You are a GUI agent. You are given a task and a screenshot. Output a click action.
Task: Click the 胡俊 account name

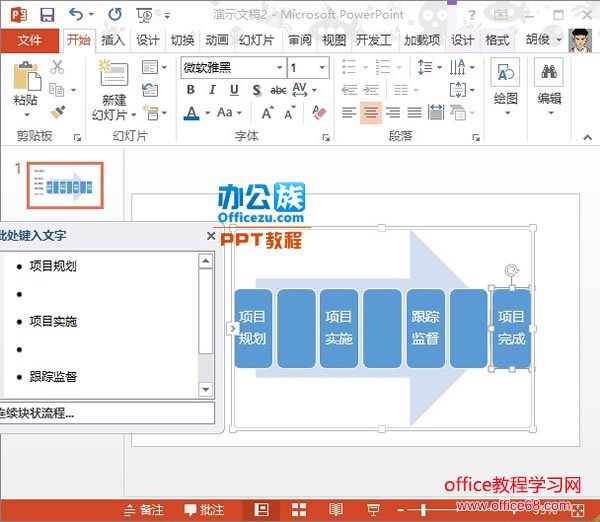pyautogui.click(x=537, y=39)
